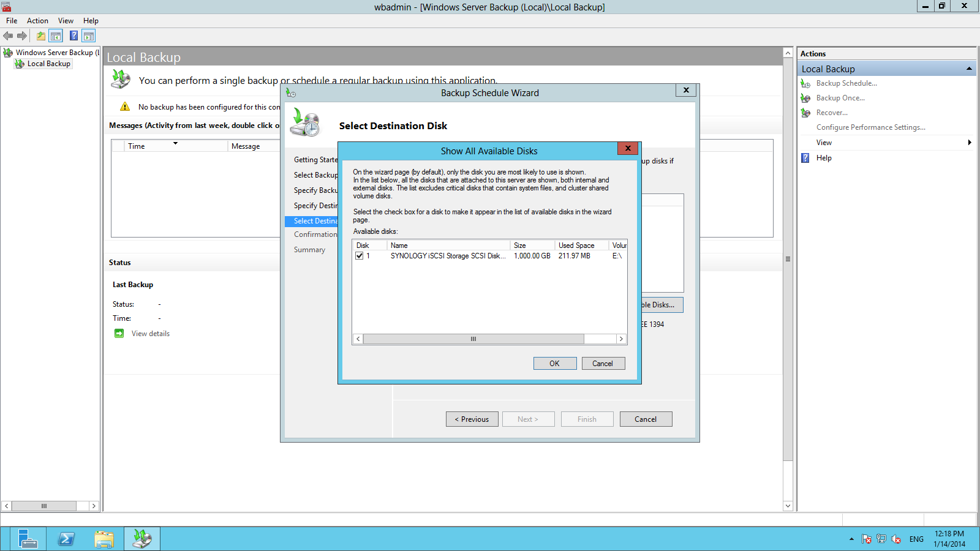Click the Back arrow toolbar icon
Image resolution: width=980 pixels, height=551 pixels.
[x=8, y=36]
